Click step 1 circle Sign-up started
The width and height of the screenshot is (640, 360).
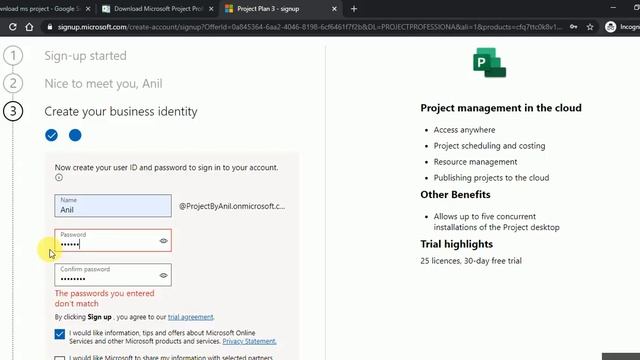click(13, 56)
